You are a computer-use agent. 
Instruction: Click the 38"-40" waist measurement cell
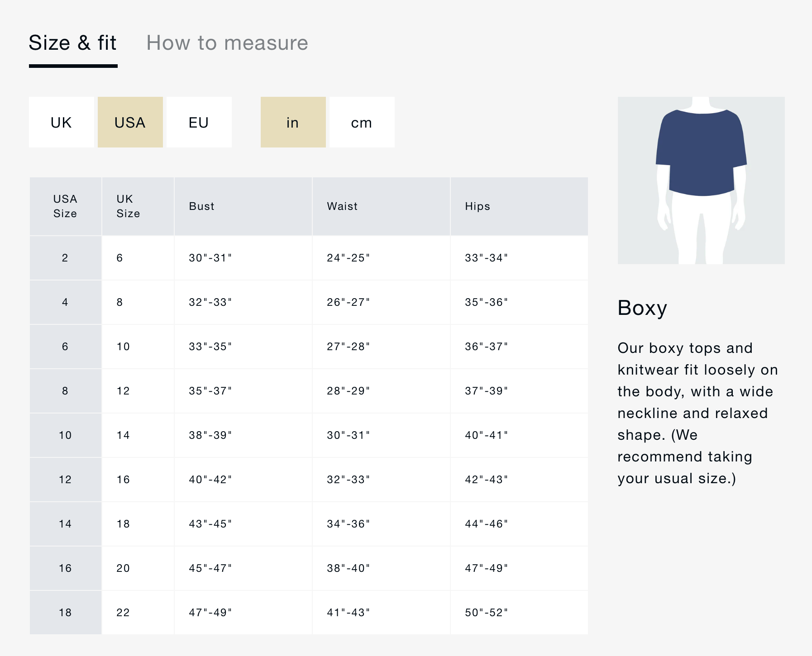349,568
